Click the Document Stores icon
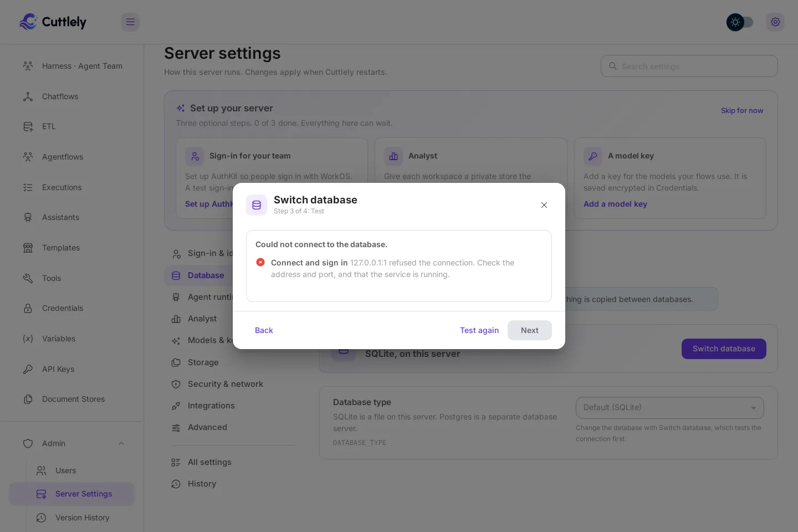798x532 pixels. (x=28, y=399)
